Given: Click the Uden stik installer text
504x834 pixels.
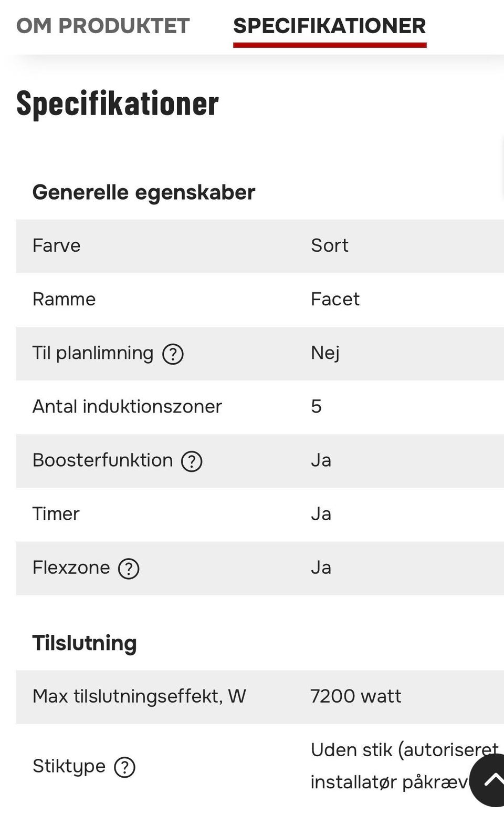Looking at the screenshot, I should (x=404, y=766).
